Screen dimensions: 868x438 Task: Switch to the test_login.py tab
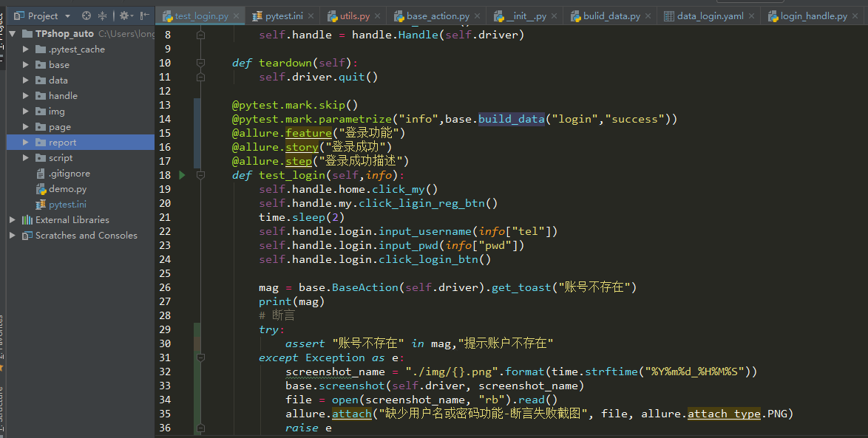click(202, 16)
